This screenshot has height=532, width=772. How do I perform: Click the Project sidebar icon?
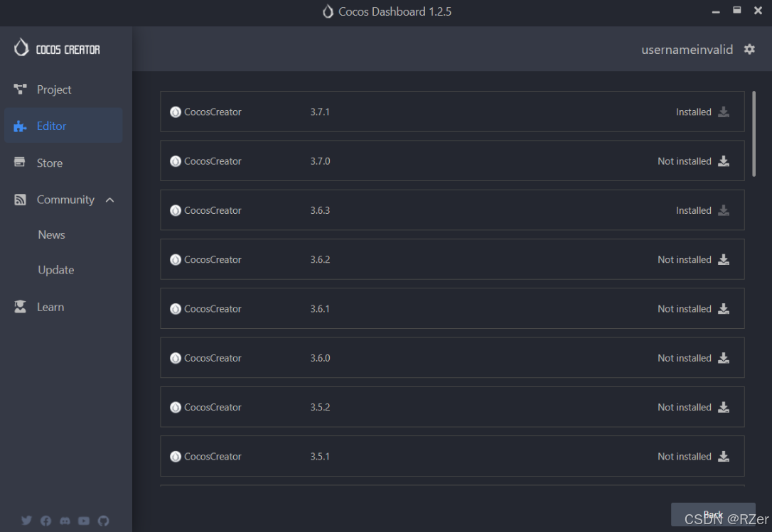pyautogui.click(x=20, y=89)
